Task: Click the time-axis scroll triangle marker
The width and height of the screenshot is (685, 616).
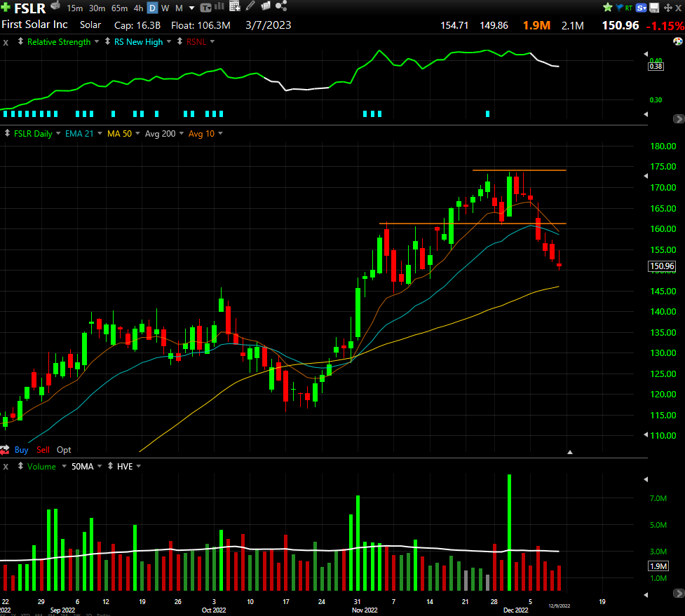Action: click(x=570, y=452)
